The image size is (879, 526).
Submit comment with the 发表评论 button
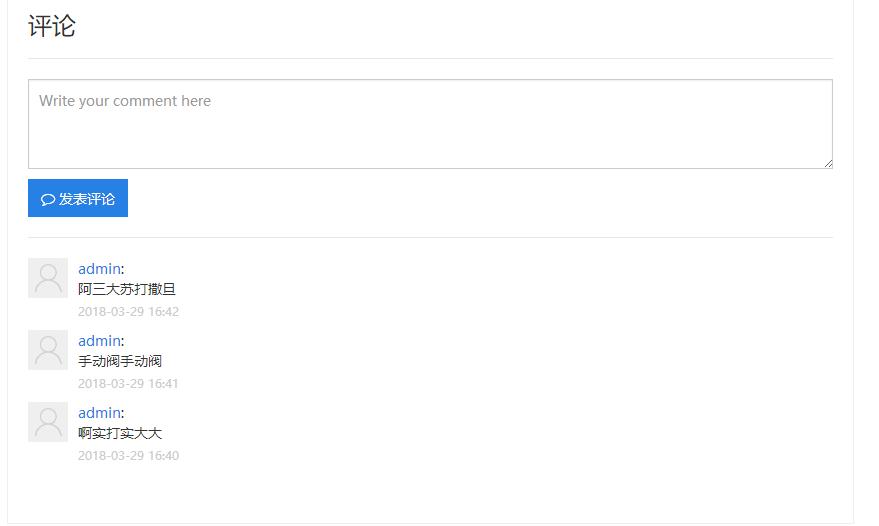[x=78, y=198]
